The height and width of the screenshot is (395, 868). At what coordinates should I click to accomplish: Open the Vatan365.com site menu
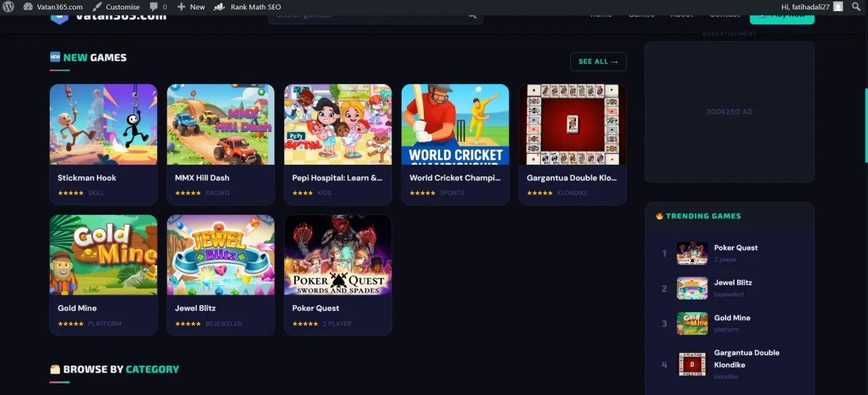[x=53, y=7]
